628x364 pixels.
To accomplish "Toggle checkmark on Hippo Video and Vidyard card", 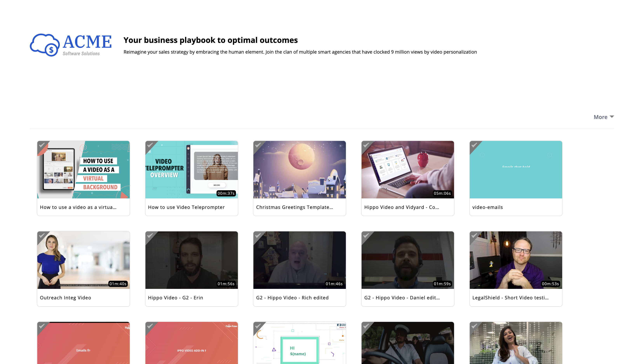I will pos(366,145).
